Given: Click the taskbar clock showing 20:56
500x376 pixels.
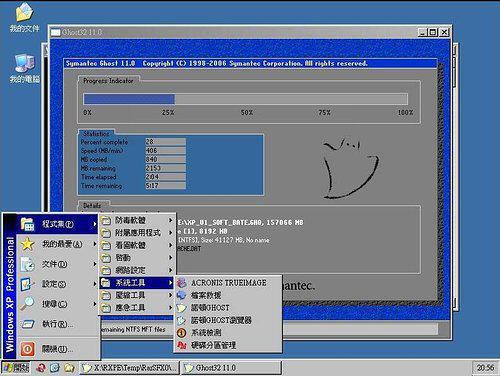Looking at the screenshot, I should [x=485, y=368].
